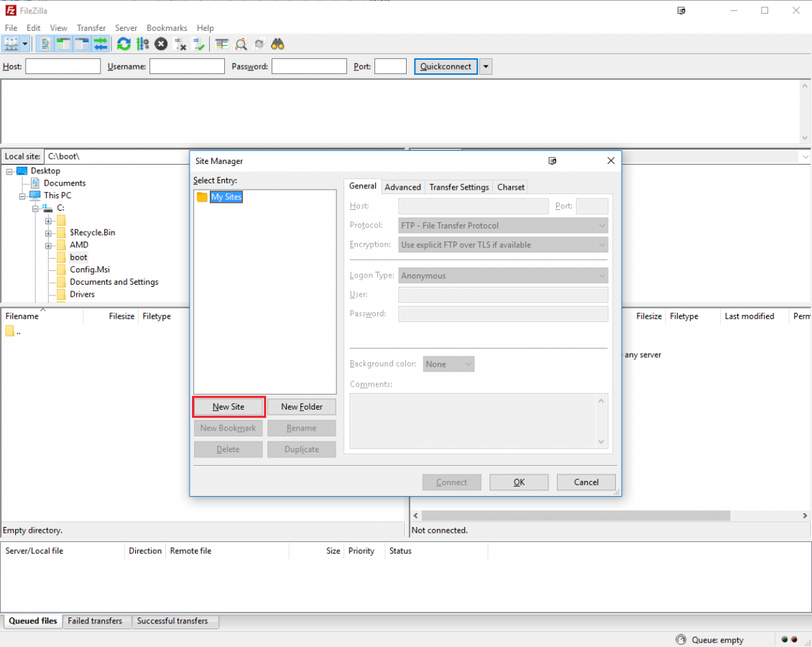Click the directory comparison magnifier icon
The image size is (812, 647).
[241, 44]
